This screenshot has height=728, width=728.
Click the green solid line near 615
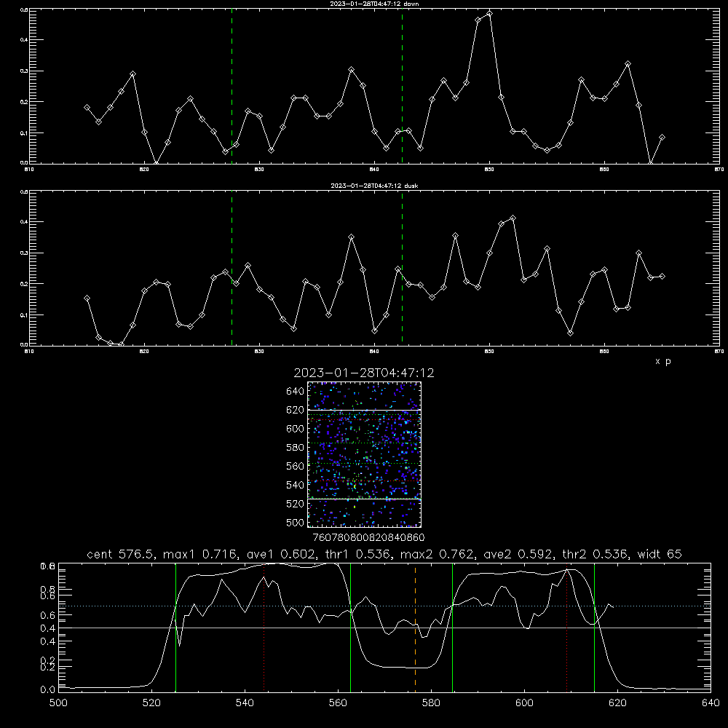(594, 628)
